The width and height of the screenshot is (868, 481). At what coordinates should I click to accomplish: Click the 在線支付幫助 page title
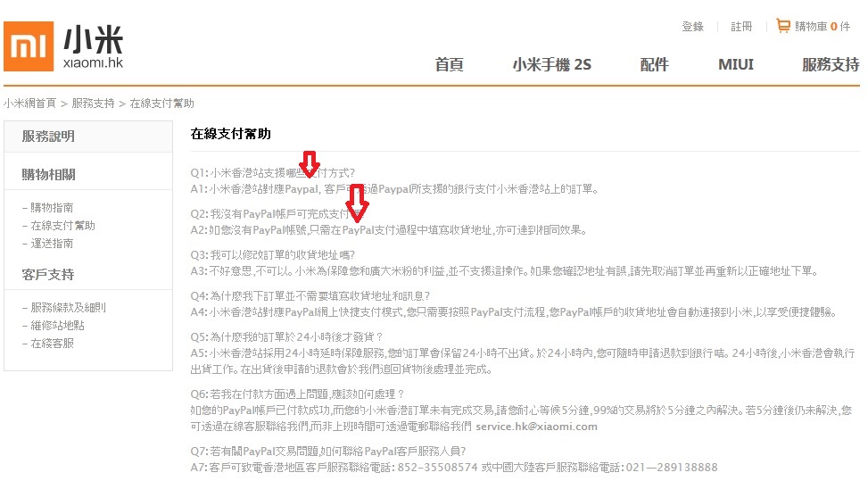coord(230,134)
